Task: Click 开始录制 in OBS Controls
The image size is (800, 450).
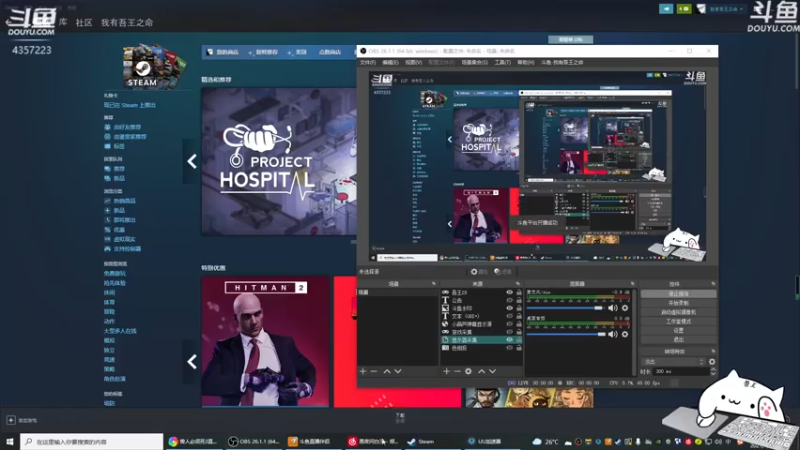Action: pos(678,303)
